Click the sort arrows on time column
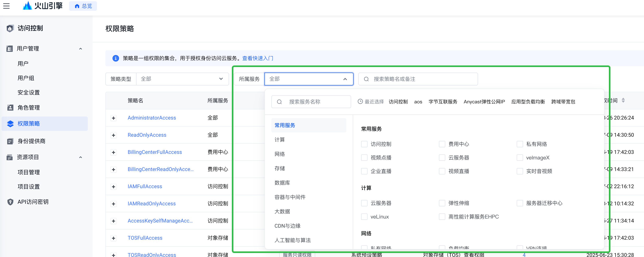 pyautogui.click(x=623, y=101)
